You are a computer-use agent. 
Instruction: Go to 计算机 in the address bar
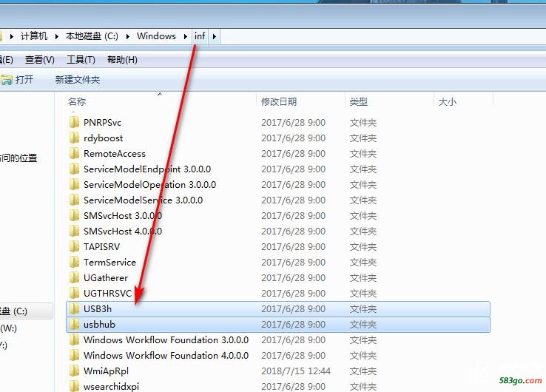(x=34, y=36)
